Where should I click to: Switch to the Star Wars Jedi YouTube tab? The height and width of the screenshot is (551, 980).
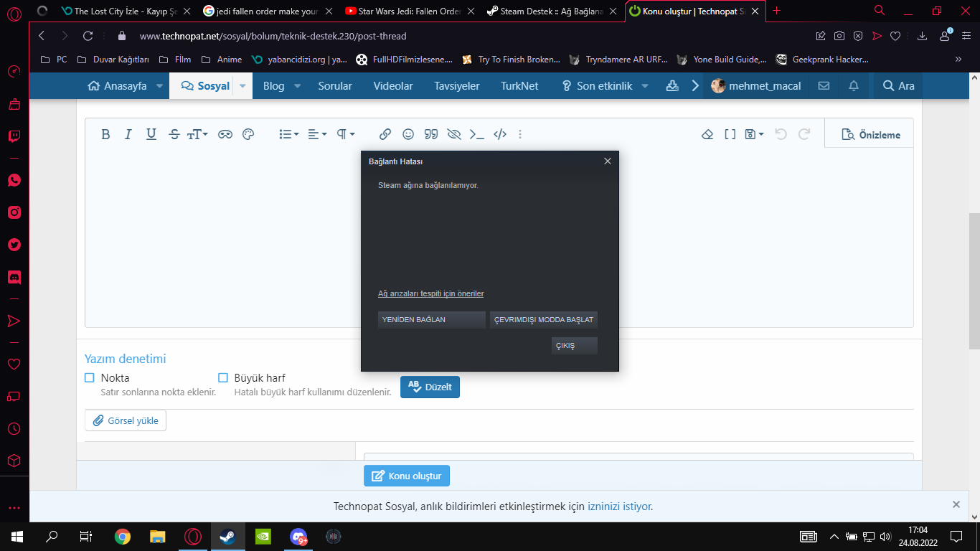click(408, 11)
